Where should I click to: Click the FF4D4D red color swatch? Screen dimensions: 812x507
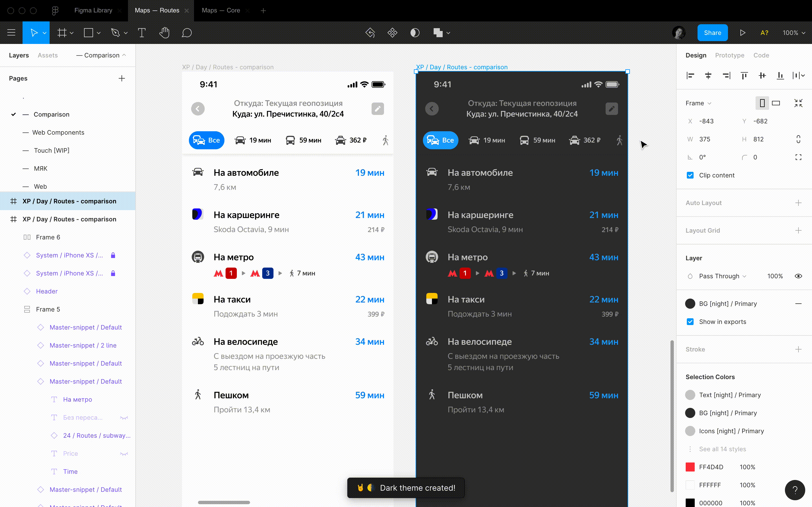[690, 467]
